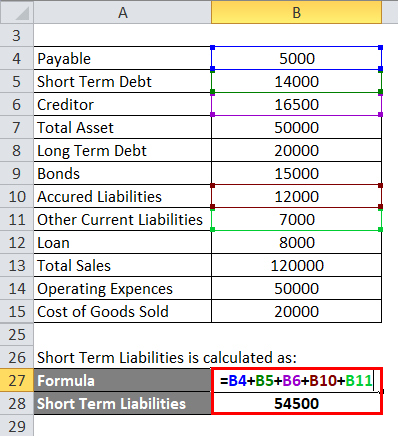
Task: Click the formula cell =B4+B5+B6+B10+B11
Action: [x=296, y=380]
